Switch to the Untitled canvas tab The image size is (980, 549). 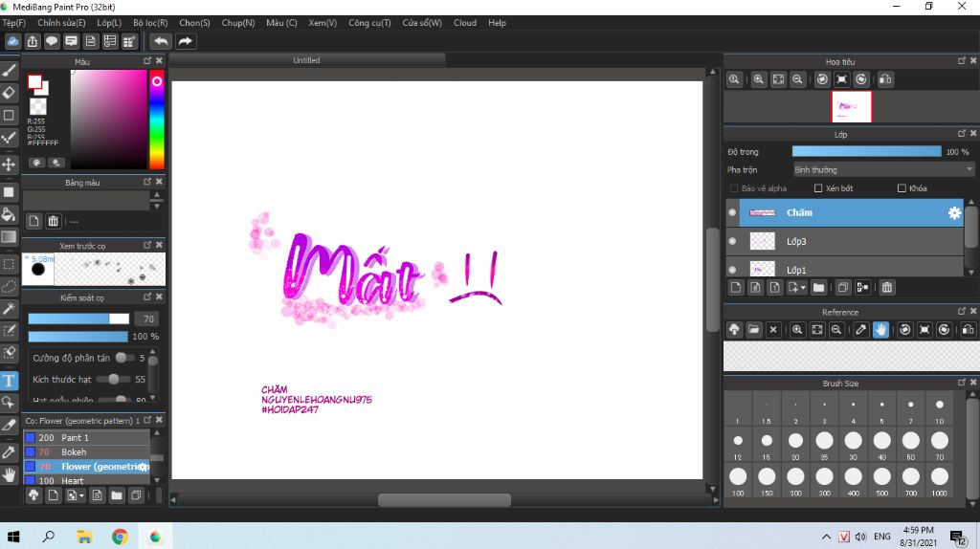pyautogui.click(x=307, y=60)
